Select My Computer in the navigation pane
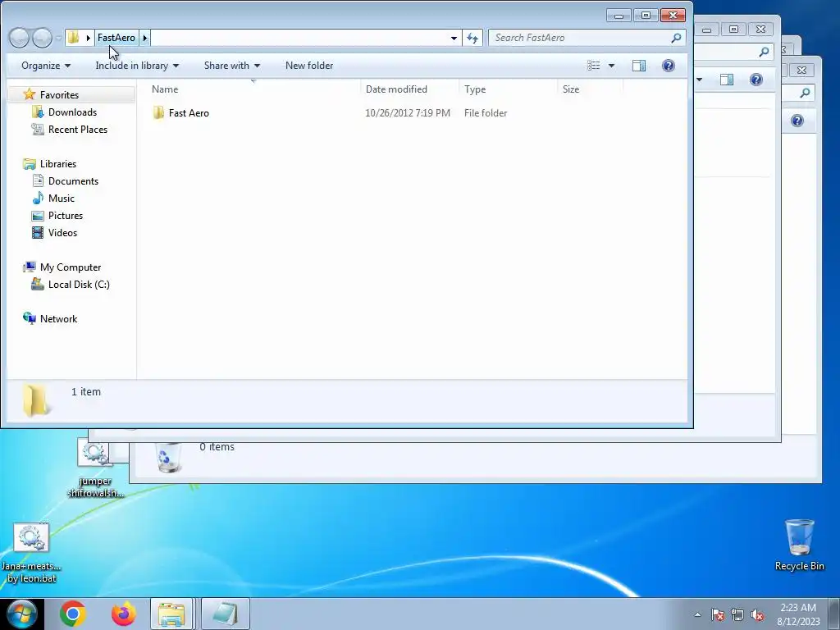 point(71,267)
